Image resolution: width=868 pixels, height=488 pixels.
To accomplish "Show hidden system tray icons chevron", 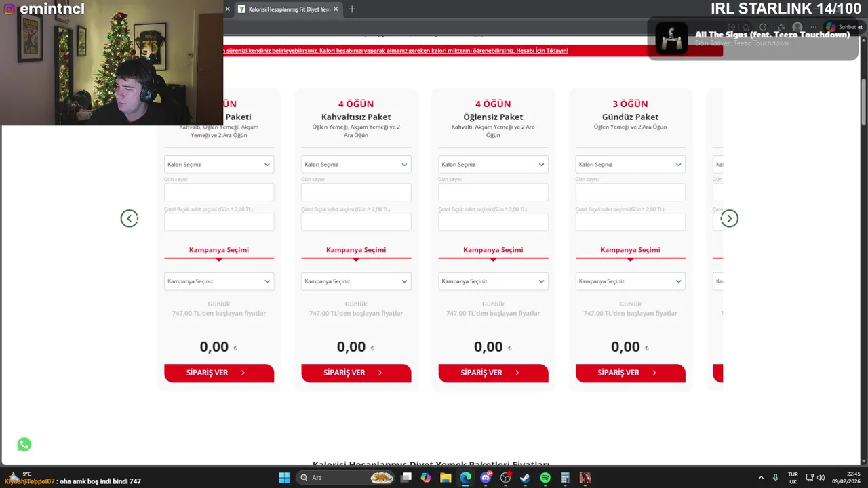I will pyautogui.click(x=761, y=478).
